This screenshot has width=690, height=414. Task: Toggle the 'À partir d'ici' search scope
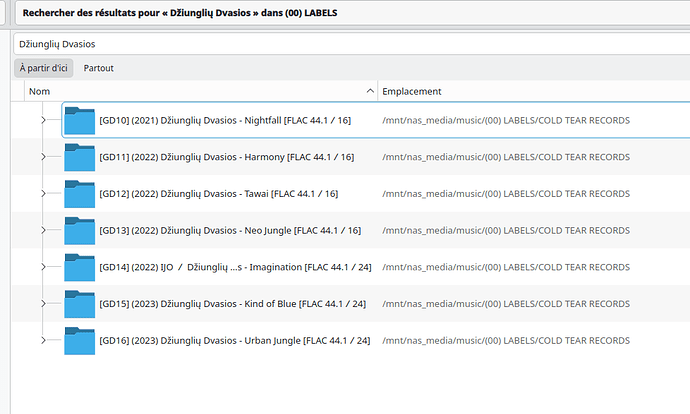click(43, 68)
